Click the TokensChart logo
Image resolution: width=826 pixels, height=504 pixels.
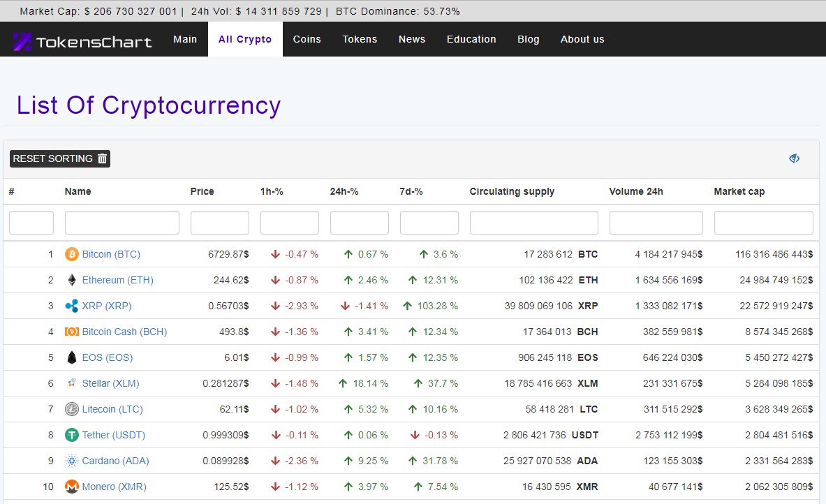[x=82, y=42]
